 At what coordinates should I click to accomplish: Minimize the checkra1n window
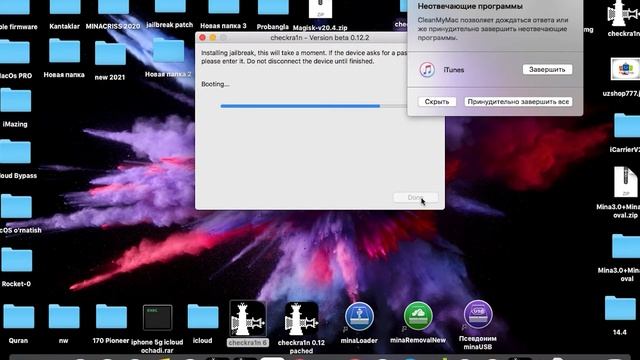tap(213, 38)
